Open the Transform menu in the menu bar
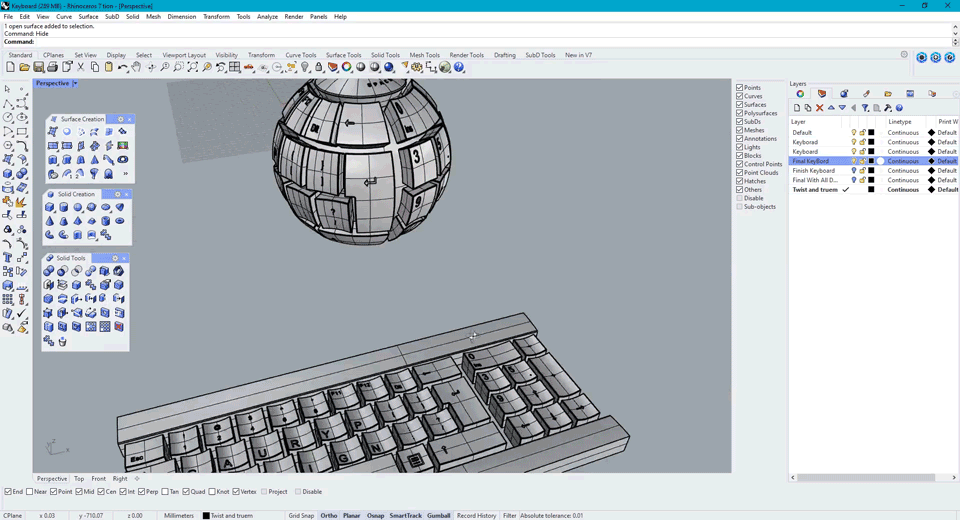 click(216, 17)
